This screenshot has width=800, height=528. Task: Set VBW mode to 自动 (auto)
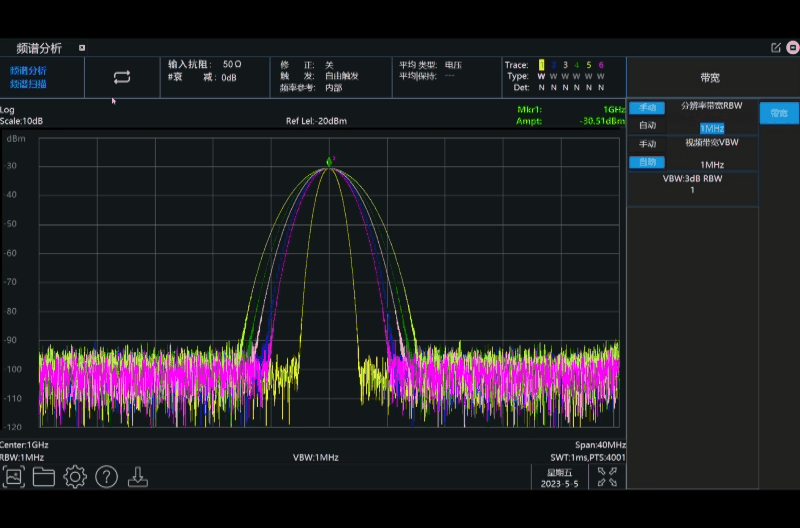(647, 162)
